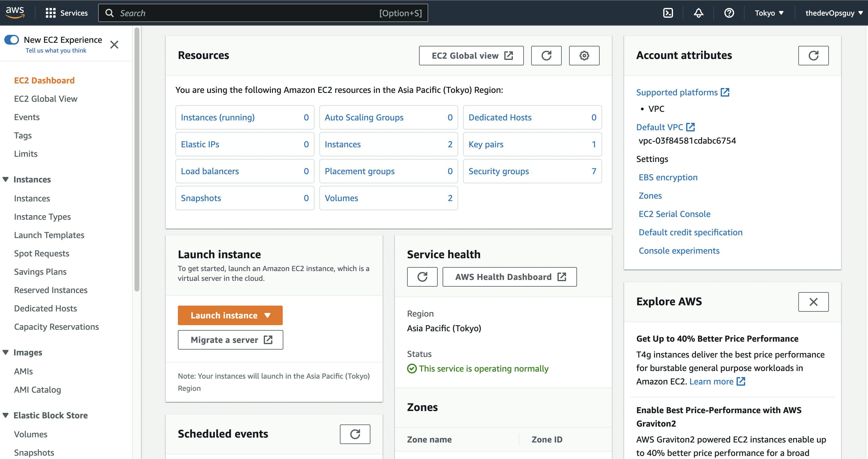Open the Launch instance dropdown arrow

tap(267, 315)
